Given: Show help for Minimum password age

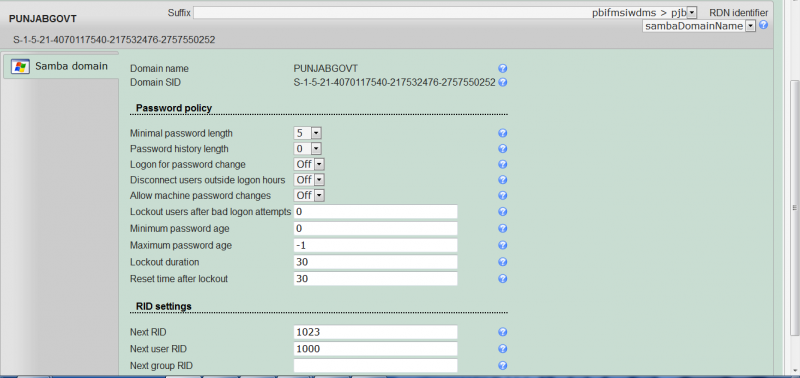Looking at the screenshot, I should coord(503,229).
